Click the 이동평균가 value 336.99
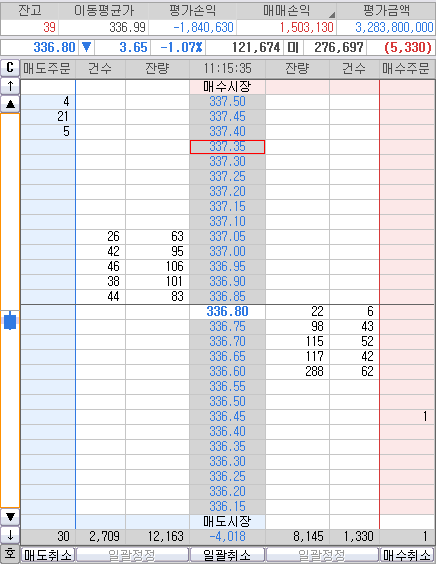The height and width of the screenshot is (564, 436). tap(104, 27)
